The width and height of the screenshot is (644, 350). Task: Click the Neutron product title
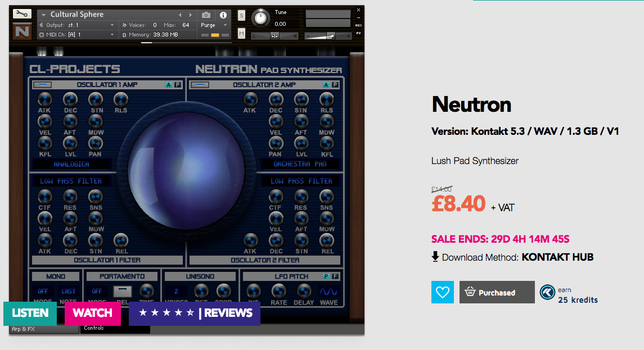(x=471, y=104)
